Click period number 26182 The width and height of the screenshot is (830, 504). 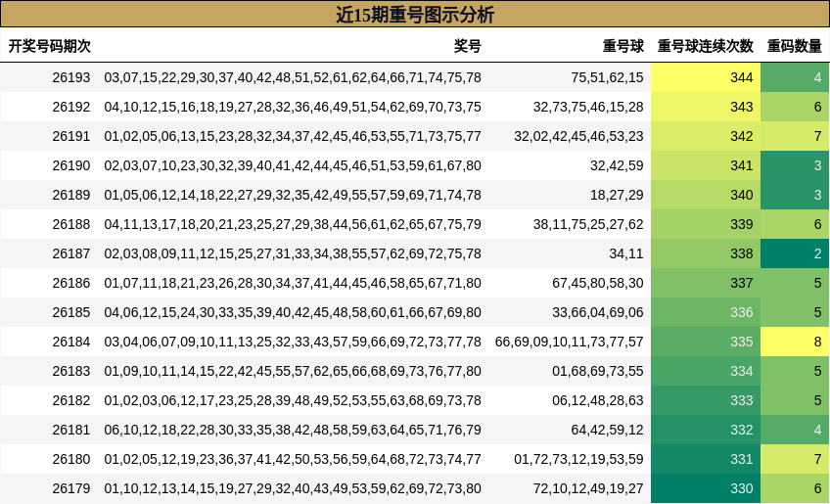tap(71, 401)
